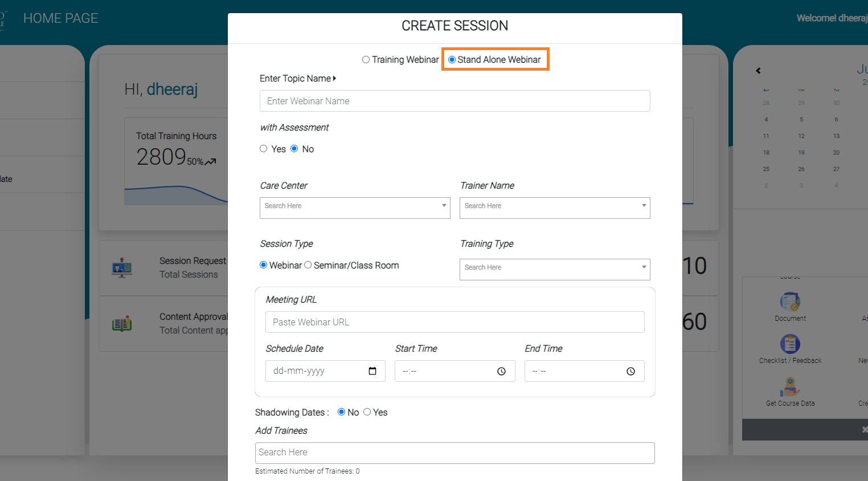Close the bottom widget bar with the X
Screen dimensions: 868x481
click(x=864, y=429)
